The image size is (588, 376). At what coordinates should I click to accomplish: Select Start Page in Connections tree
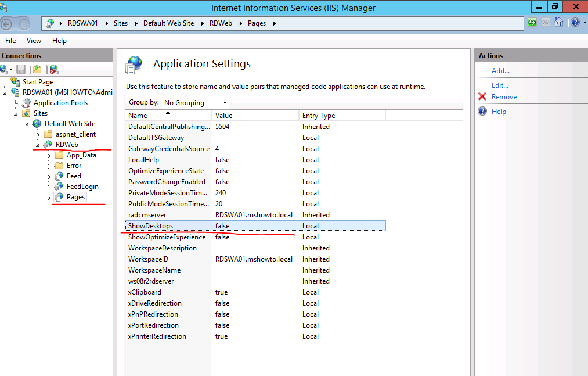(38, 82)
